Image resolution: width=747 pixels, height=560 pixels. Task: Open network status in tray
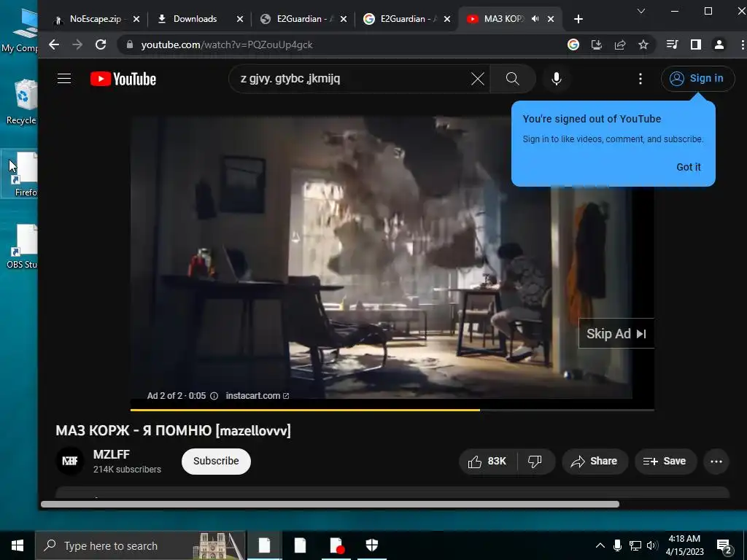pos(635,545)
